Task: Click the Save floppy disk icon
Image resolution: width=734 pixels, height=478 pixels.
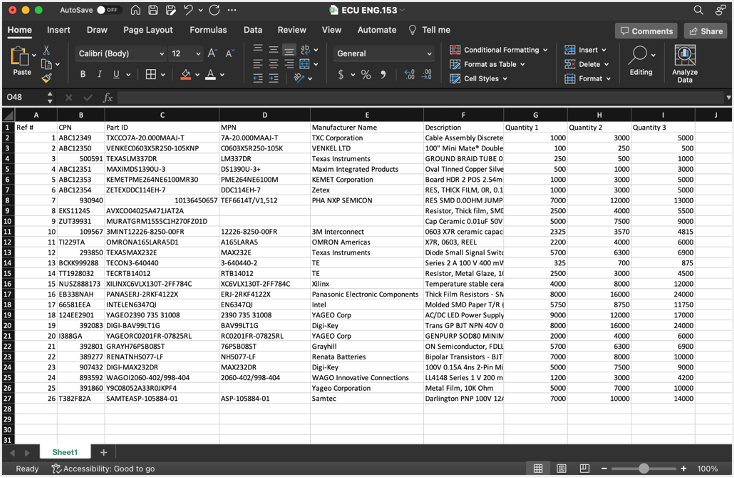Action: click(x=153, y=10)
